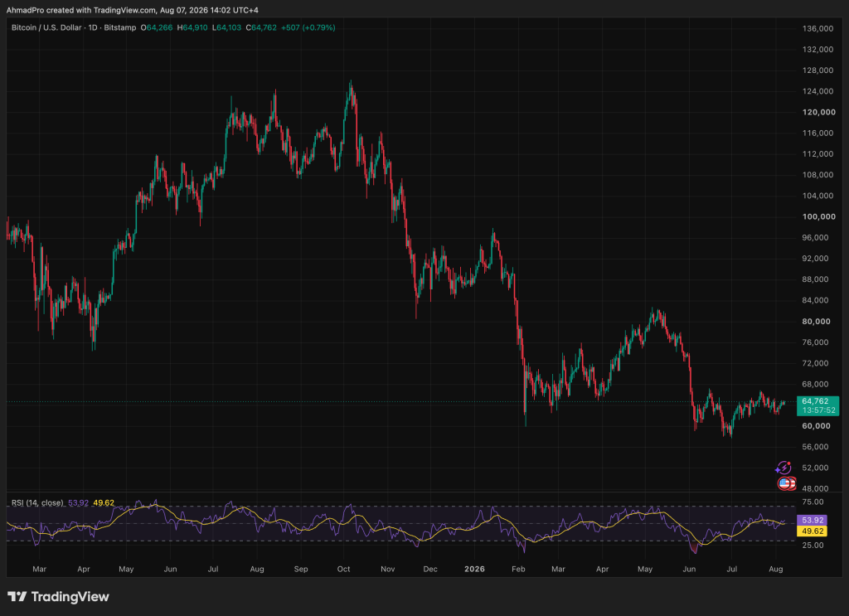Click the 60,000 price axis label

coord(816,426)
